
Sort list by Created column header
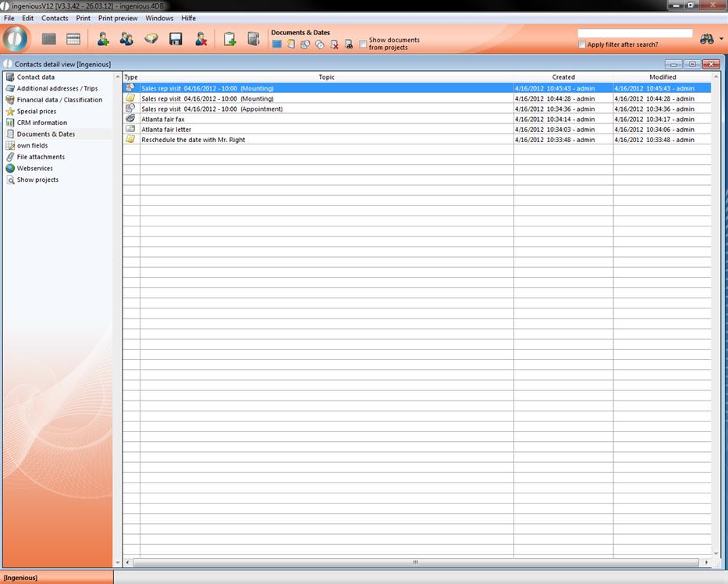[563, 77]
